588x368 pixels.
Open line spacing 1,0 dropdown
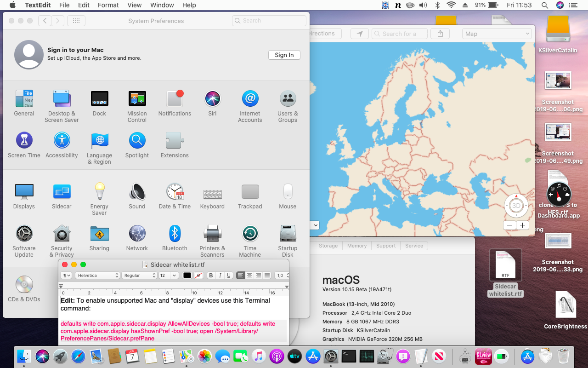point(282,276)
